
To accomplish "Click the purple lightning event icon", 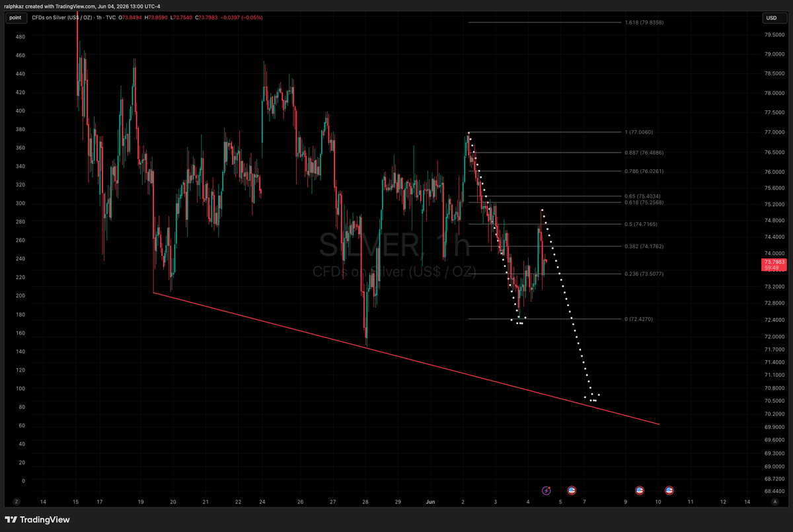I will click(547, 490).
